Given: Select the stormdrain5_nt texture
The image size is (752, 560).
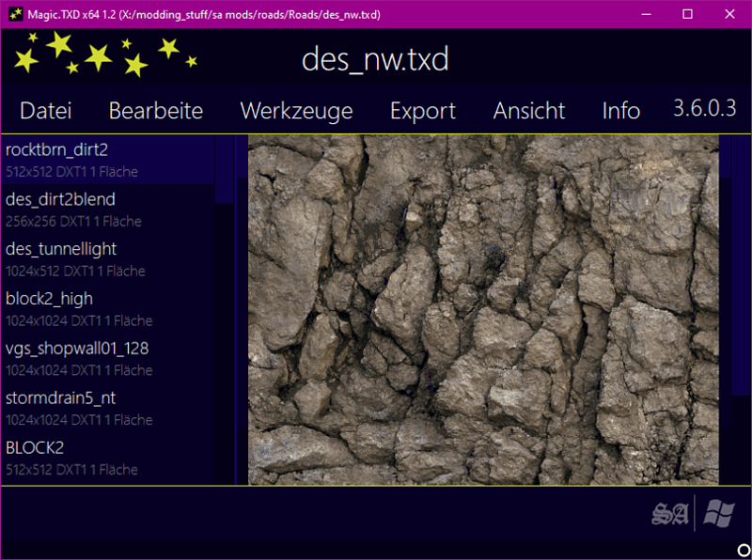Looking at the screenshot, I should coord(107,408).
